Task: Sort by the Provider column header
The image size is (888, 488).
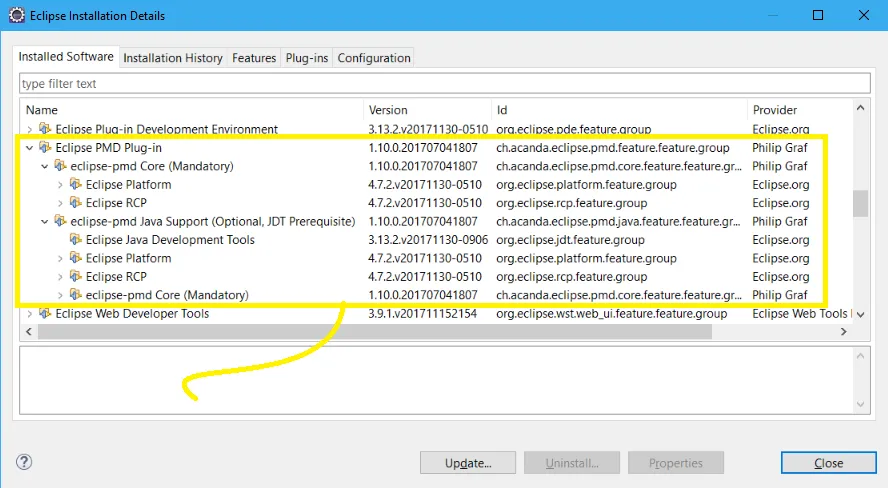Action: point(800,110)
